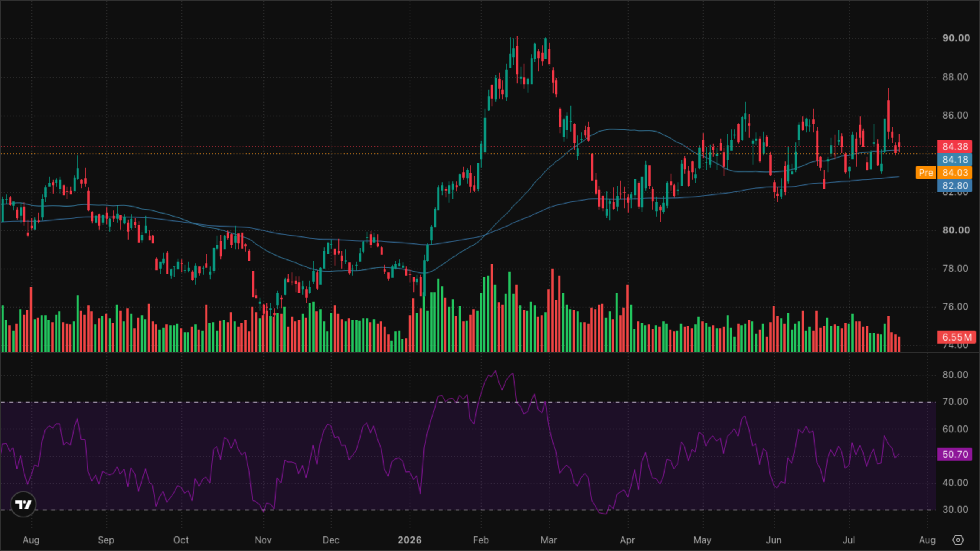Click the RSI 70.00 overbought scale label

click(x=955, y=401)
